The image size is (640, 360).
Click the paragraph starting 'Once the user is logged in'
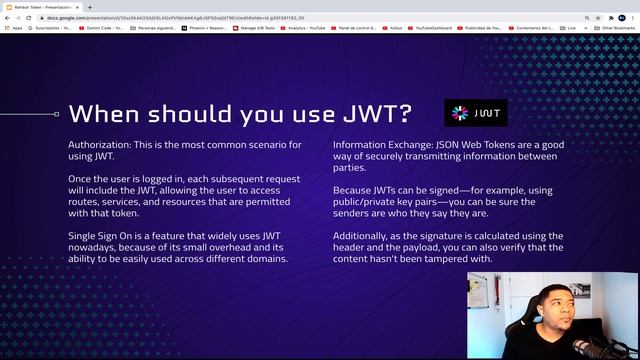click(x=184, y=196)
